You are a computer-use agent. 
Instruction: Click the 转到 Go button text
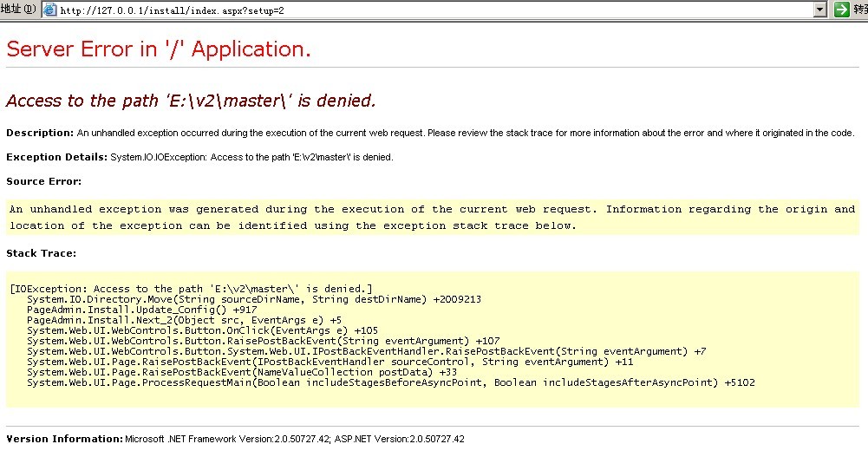(860, 10)
